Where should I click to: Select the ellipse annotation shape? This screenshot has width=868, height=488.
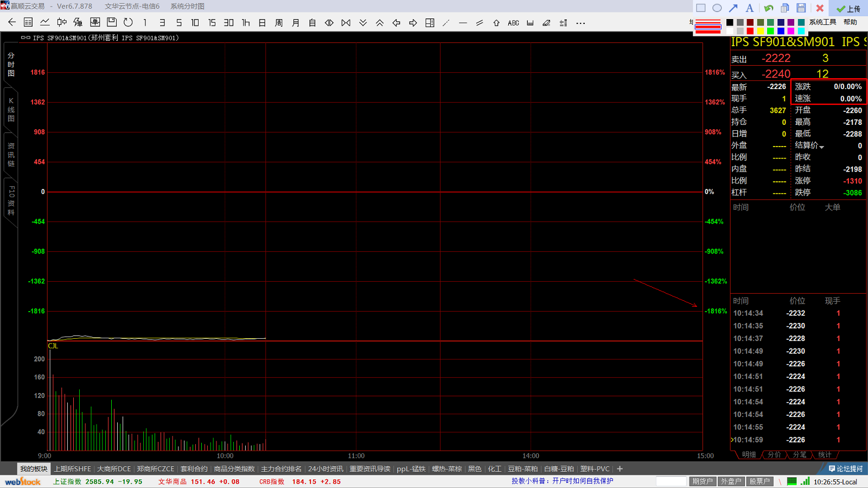coord(717,8)
